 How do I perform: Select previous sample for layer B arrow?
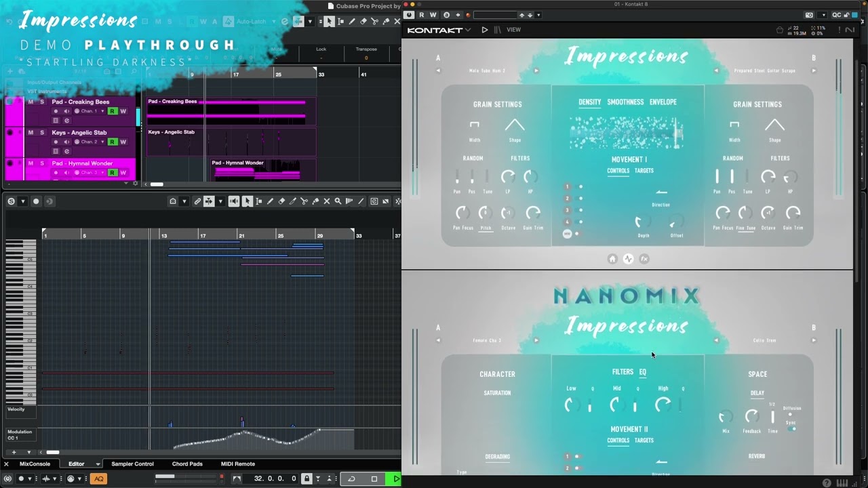[x=716, y=70]
